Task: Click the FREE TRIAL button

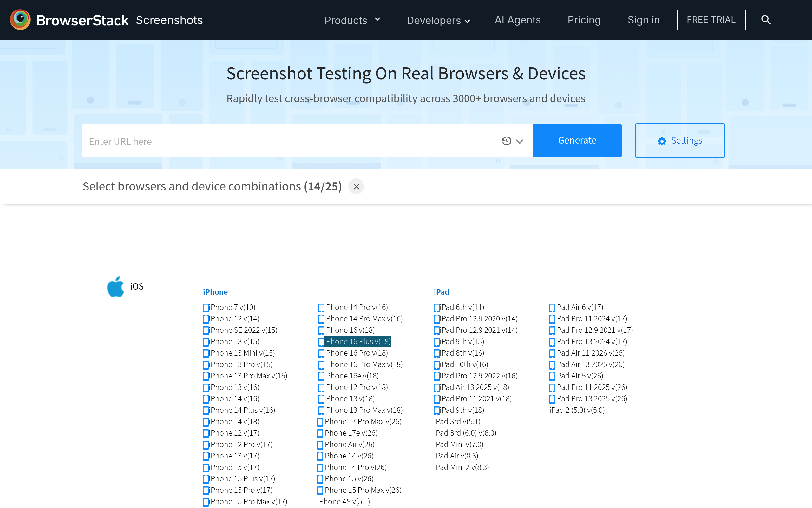Action: [x=711, y=20]
